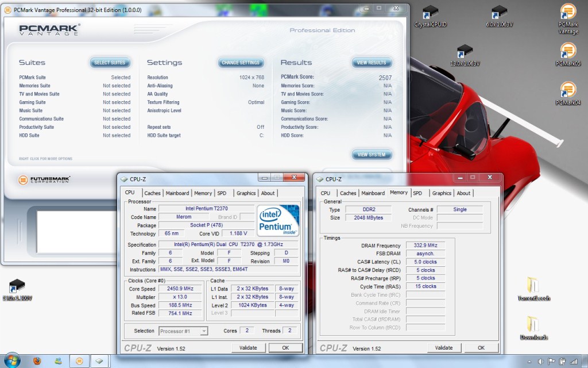The image size is (588, 368).
Task: Click Validate in left CPU-Z window
Action: click(x=248, y=348)
